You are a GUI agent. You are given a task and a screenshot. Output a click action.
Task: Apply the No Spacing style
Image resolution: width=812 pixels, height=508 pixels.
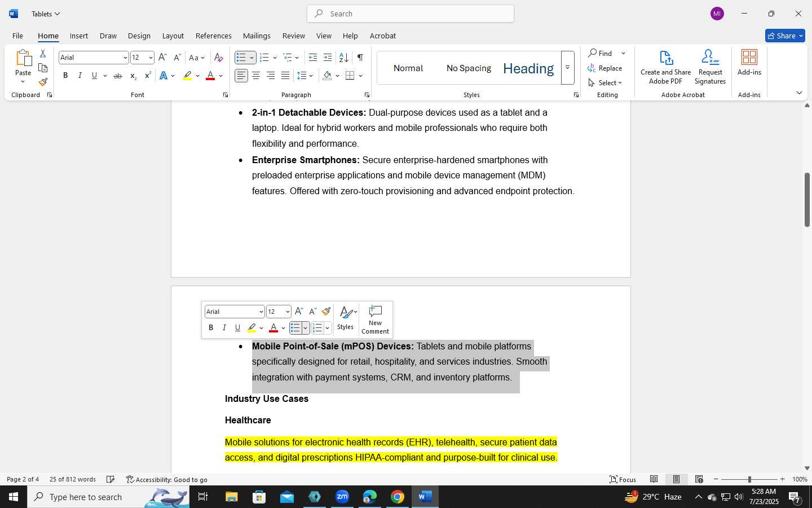coord(469,68)
